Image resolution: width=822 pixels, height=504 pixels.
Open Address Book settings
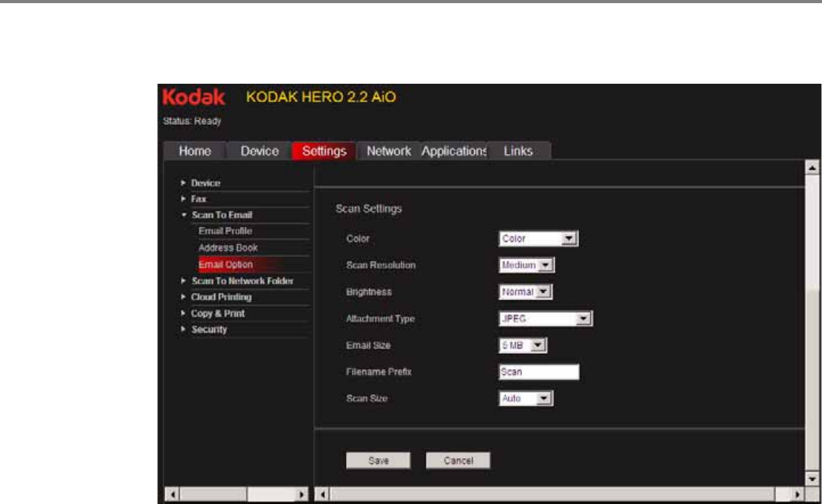point(228,248)
